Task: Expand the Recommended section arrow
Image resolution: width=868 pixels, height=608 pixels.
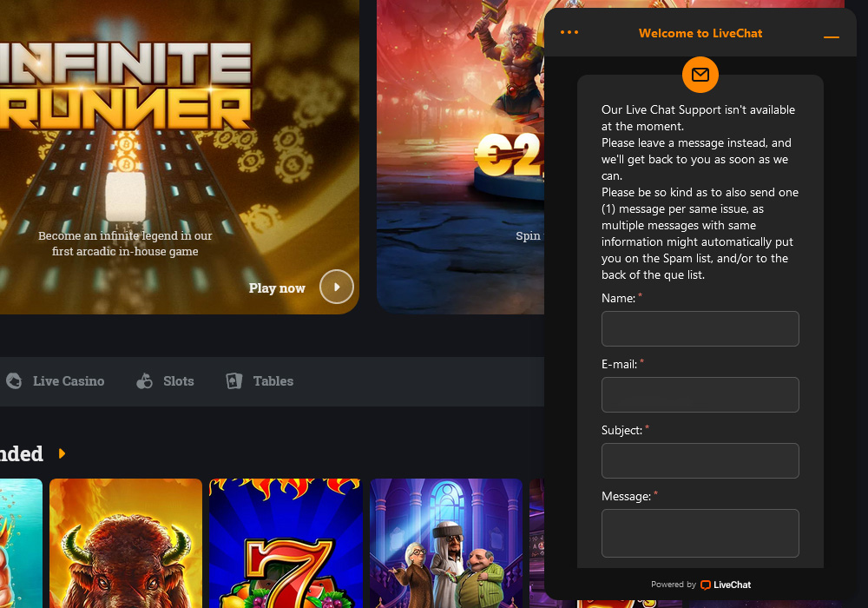Action: pos(62,453)
